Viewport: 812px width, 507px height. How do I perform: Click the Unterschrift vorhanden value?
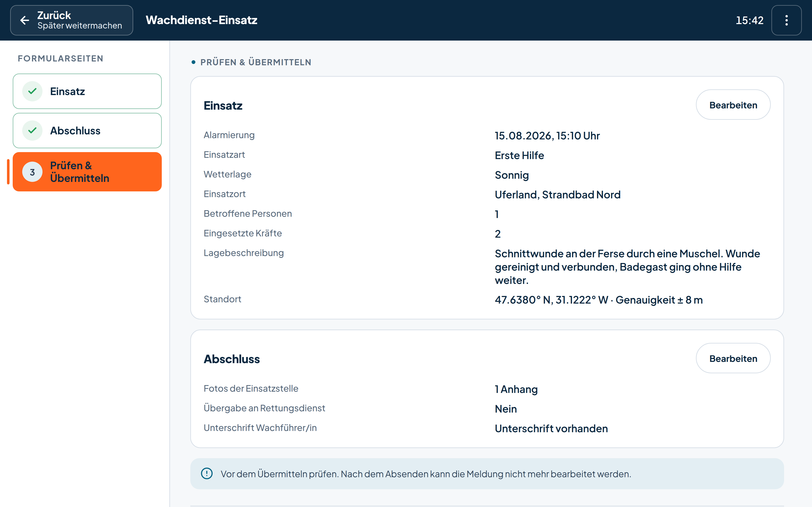coord(551,429)
